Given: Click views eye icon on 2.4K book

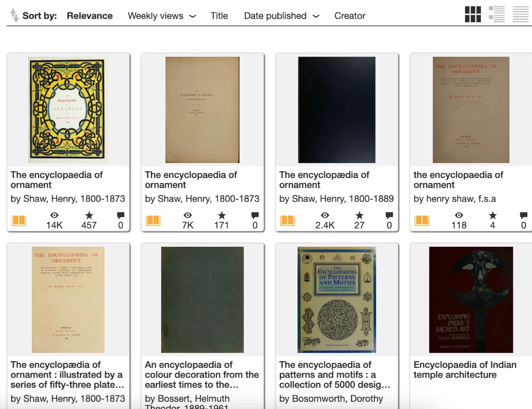Looking at the screenshot, I should point(325,215).
